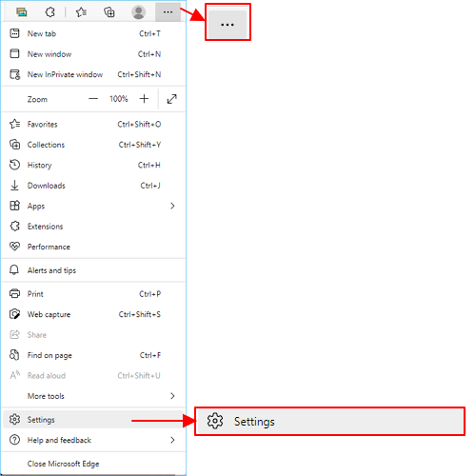Expand the More tools submenu
475x476 pixels.
coord(93,396)
